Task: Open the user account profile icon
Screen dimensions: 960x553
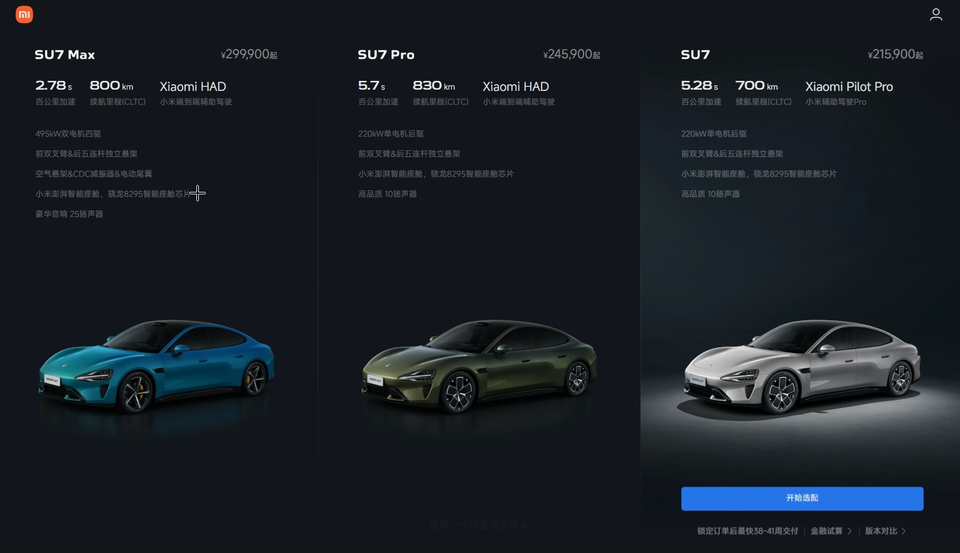Action: 936,14
